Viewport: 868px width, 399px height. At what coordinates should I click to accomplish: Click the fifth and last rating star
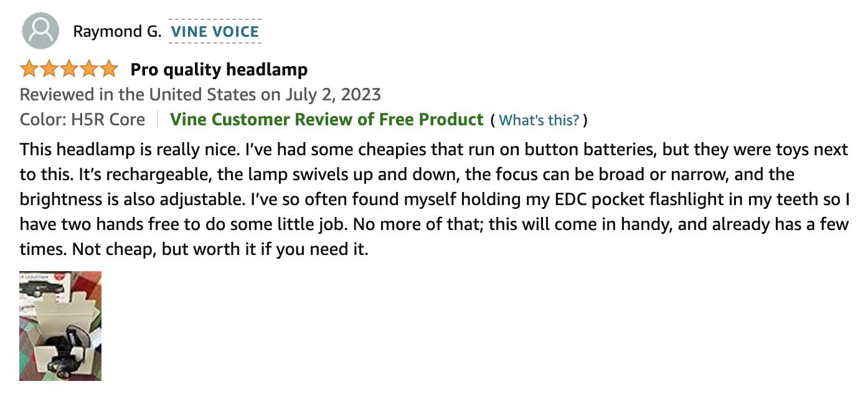click(107, 69)
